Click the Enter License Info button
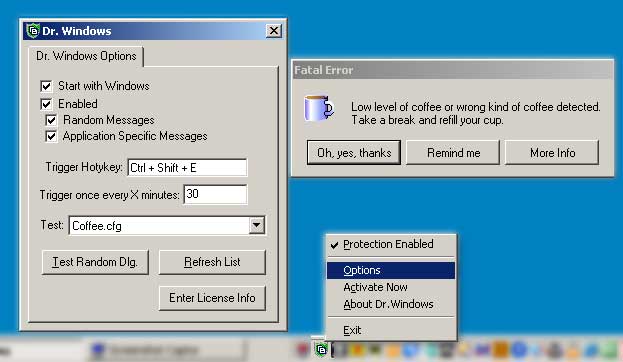The height and width of the screenshot is (362, 623). (x=212, y=298)
